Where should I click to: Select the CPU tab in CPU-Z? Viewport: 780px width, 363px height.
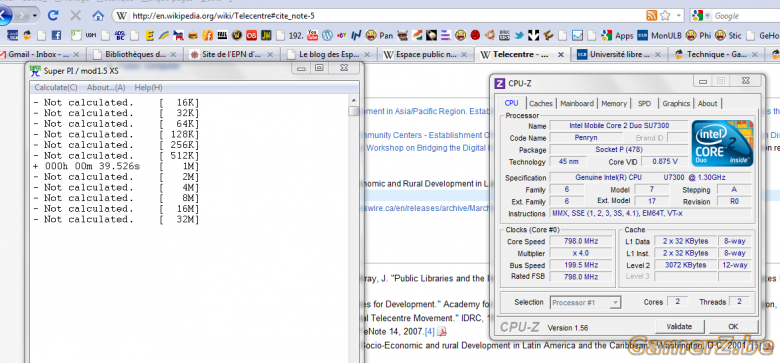point(511,103)
